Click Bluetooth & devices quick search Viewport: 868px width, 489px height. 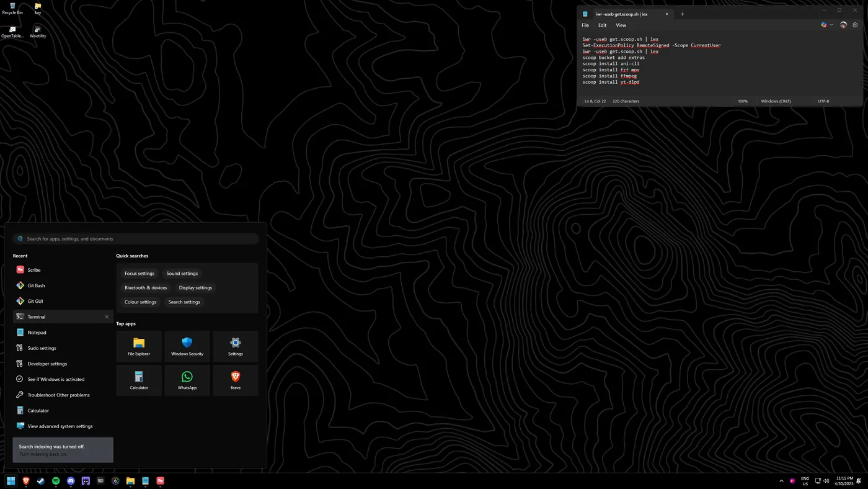(146, 288)
